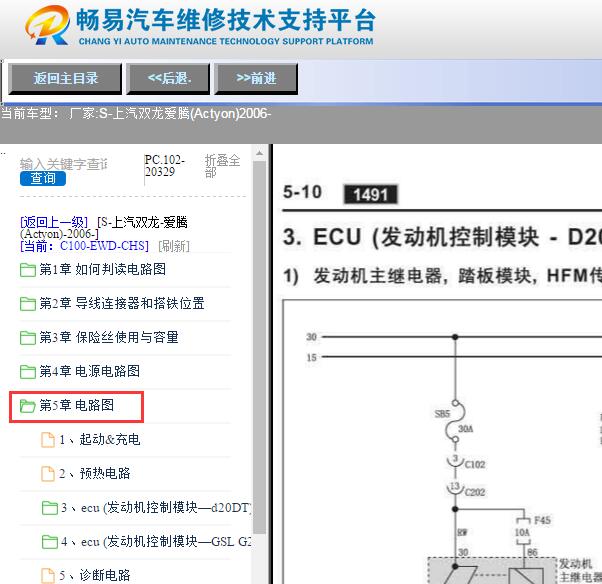Image resolution: width=602 pixels, height=584 pixels.
Task: Click the Chang Yi platform logo
Action: pyautogui.click(x=47, y=26)
